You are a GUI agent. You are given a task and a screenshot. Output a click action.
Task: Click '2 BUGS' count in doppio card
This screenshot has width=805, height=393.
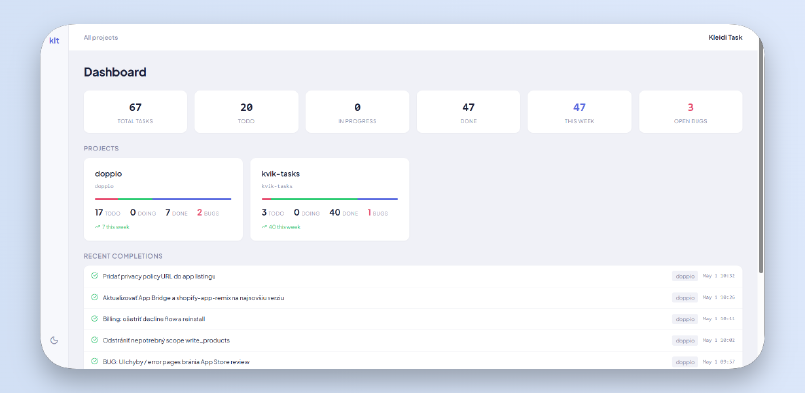click(x=208, y=213)
